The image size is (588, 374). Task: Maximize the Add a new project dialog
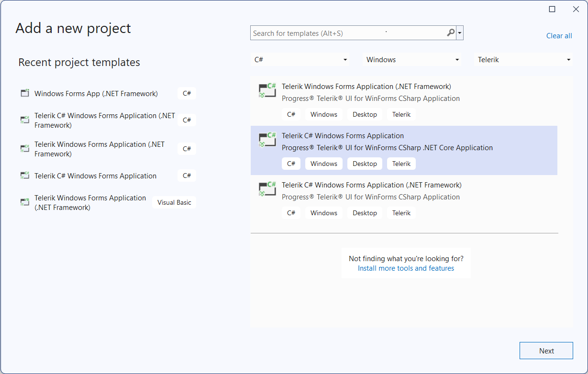(552, 9)
